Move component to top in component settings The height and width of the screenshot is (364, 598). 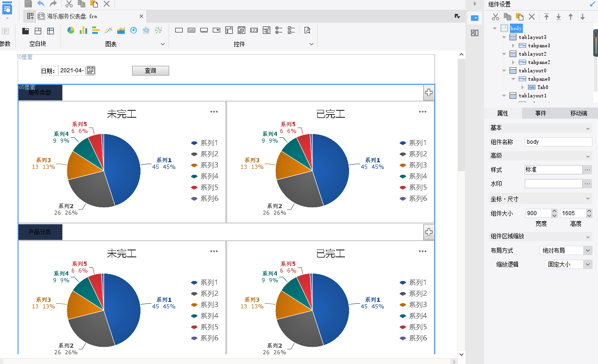pos(547,17)
